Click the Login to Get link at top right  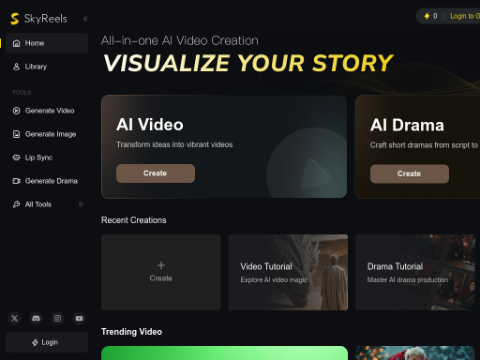pos(465,16)
